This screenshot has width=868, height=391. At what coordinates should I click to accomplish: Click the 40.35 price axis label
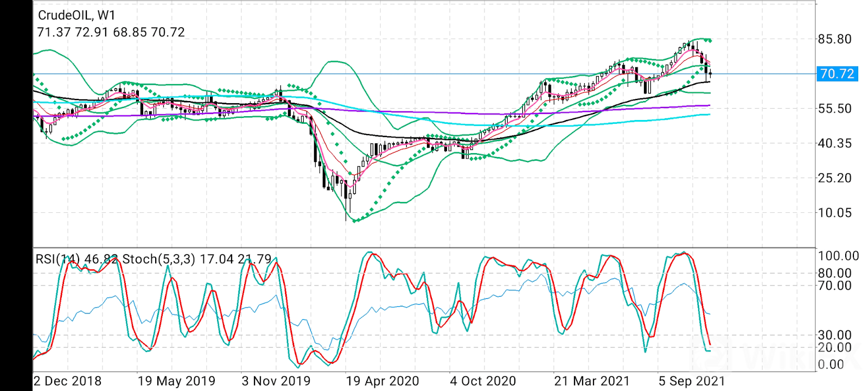[x=834, y=143]
